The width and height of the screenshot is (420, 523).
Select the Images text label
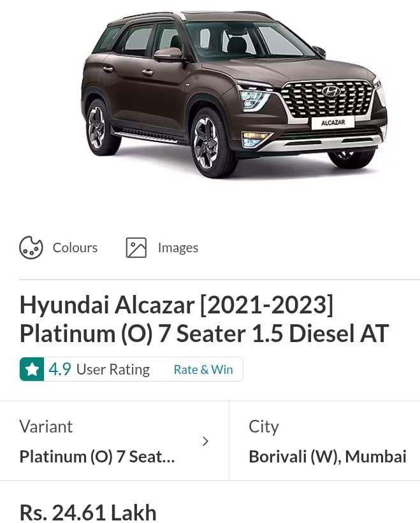tap(178, 247)
